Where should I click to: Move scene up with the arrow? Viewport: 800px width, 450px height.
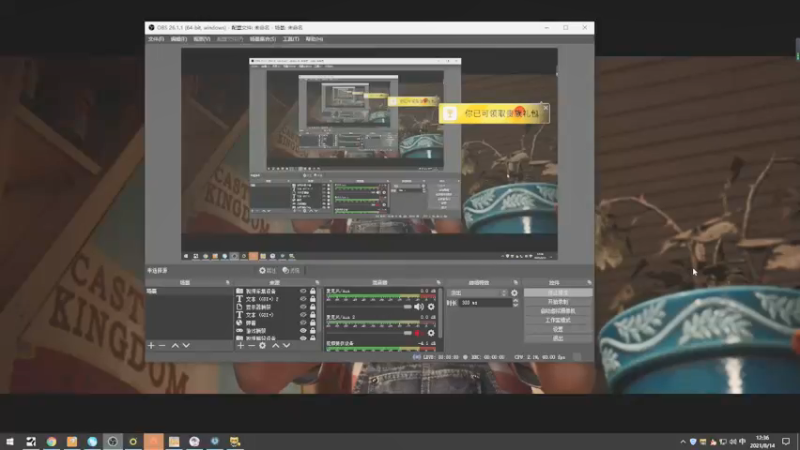click(x=175, y=346)
